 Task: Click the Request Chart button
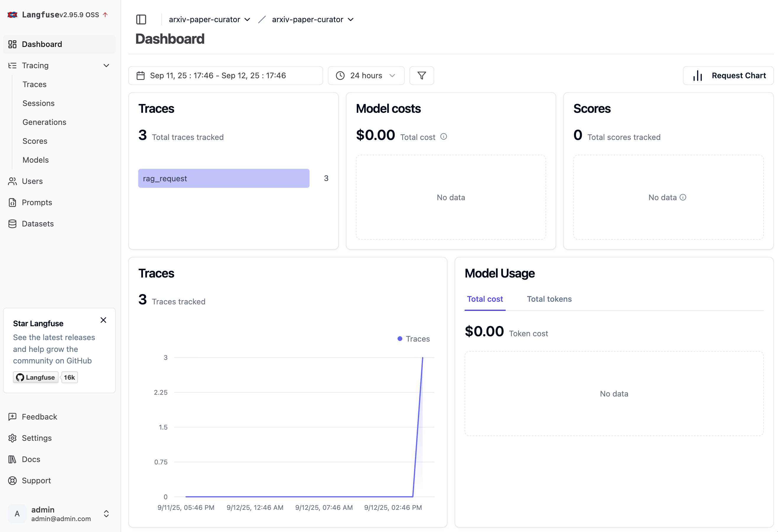[728, 76]
